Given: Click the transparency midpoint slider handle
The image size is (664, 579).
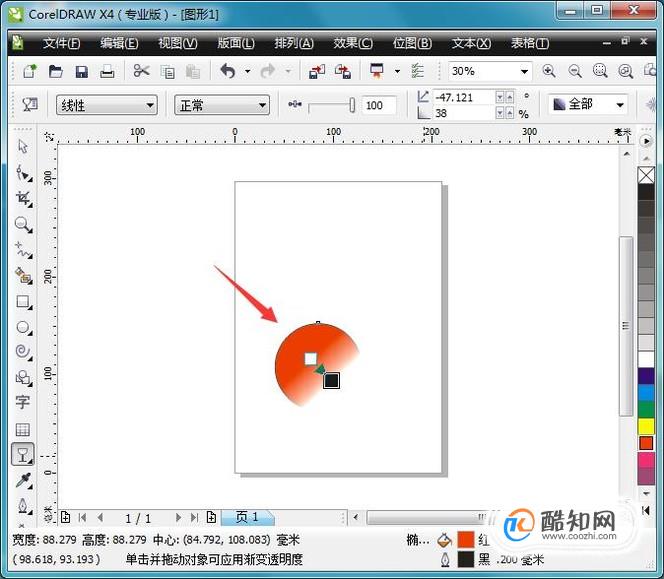Looking at the screenshot, I should click(x=352, y=105).
